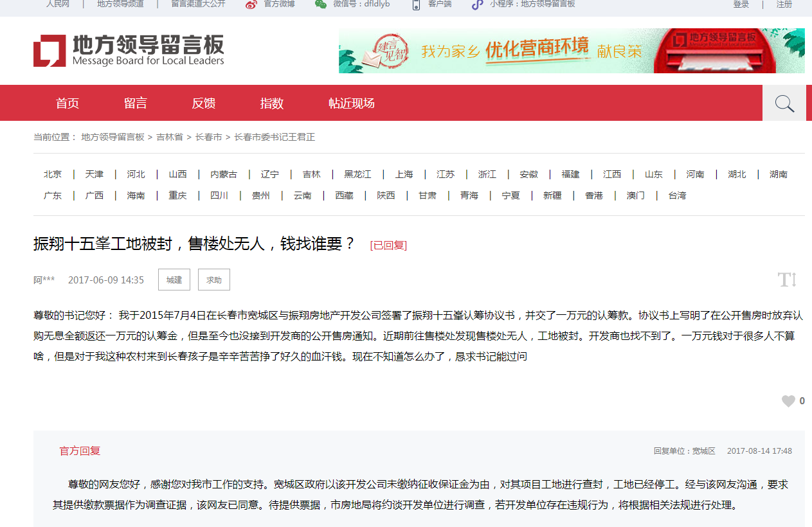Select the 黑龙江 province link
This screenshot has height=527, width=812.
357,174
